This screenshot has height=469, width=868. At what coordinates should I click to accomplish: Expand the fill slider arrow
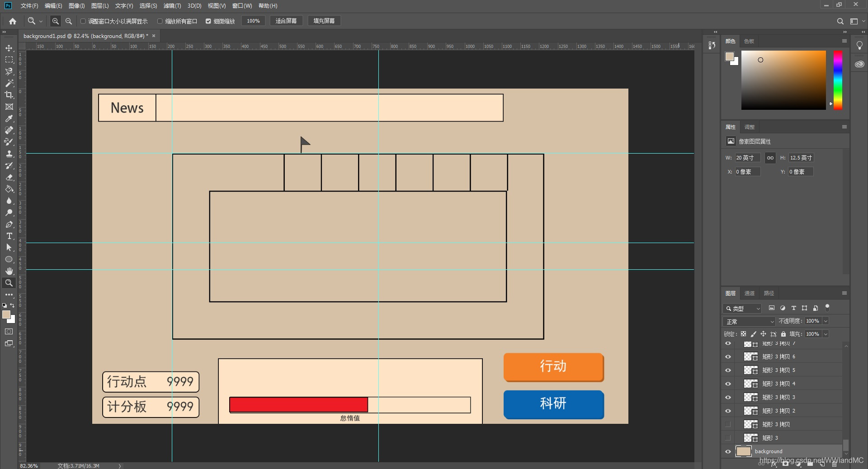pyautogui.click(x=826, y=334)
